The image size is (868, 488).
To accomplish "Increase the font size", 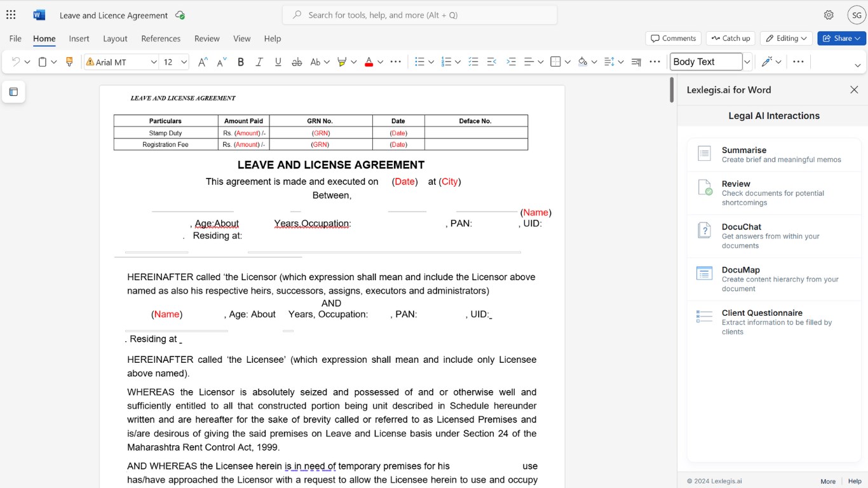I will point(203,62).
